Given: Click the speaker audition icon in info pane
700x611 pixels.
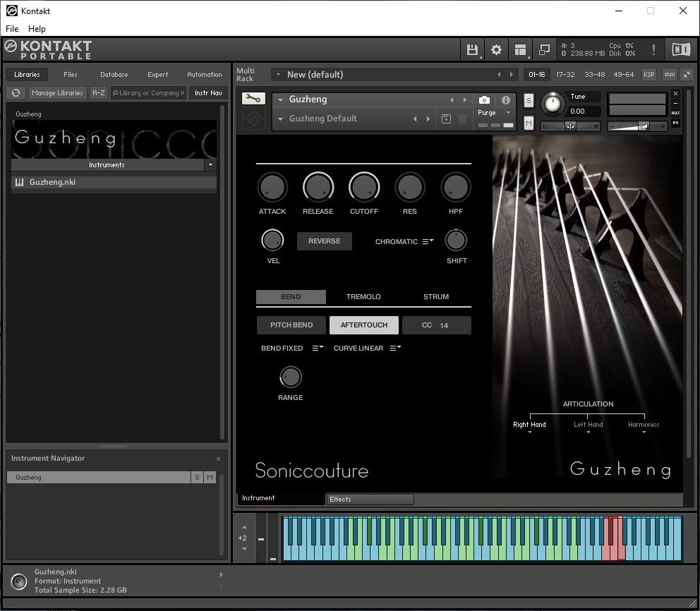Looking at the screenshot, I should click(x=19, y=581).
